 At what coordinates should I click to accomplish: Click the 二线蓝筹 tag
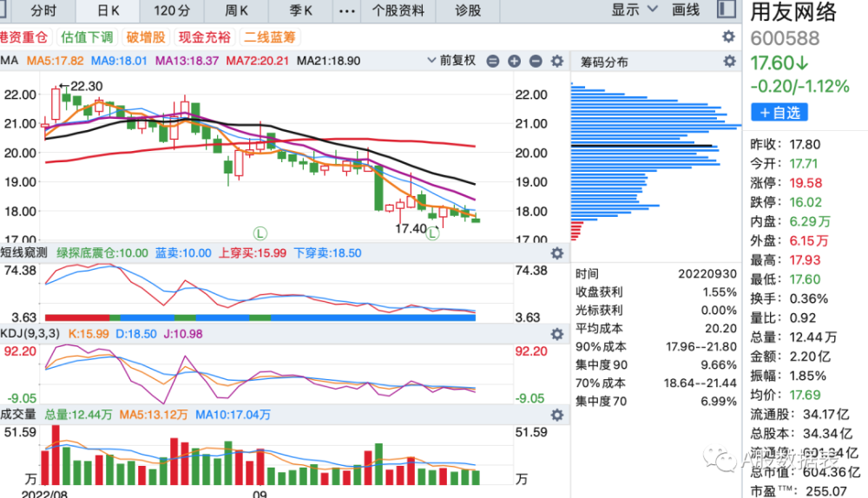(x=270, y=37)
